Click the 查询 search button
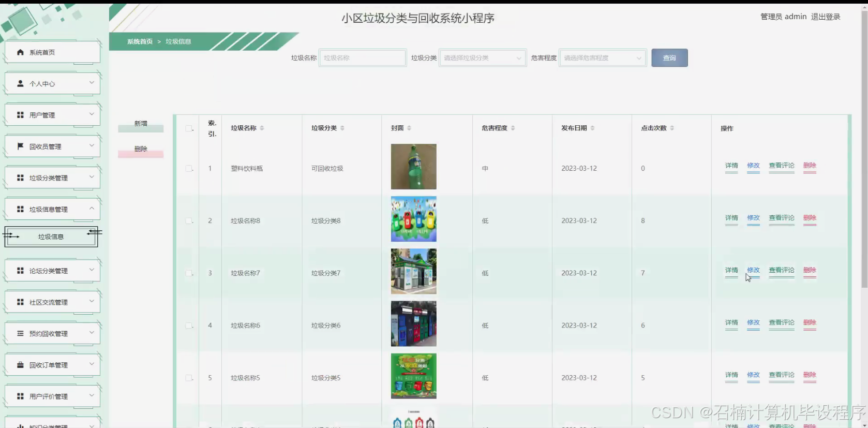The width and height of the screenshot is (868, 428). [x=669, y=58]
